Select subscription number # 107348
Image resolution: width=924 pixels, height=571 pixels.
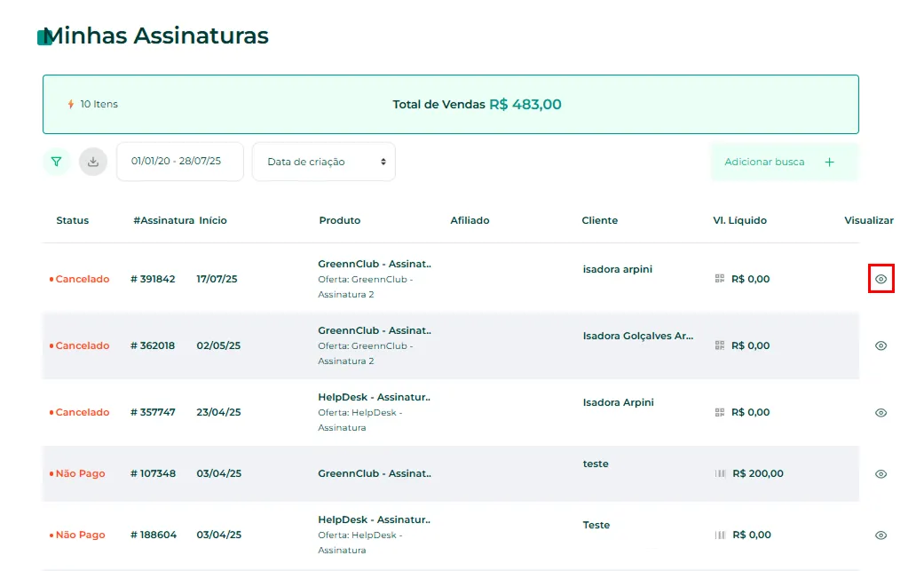tap(154, 474)
